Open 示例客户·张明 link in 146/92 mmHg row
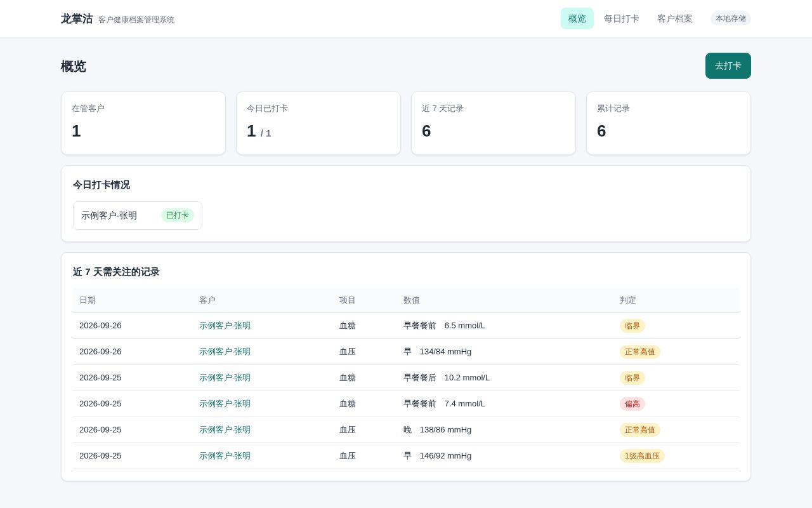Screen dimensions: 812x508 pyautogui.click(x=225, y=456)
